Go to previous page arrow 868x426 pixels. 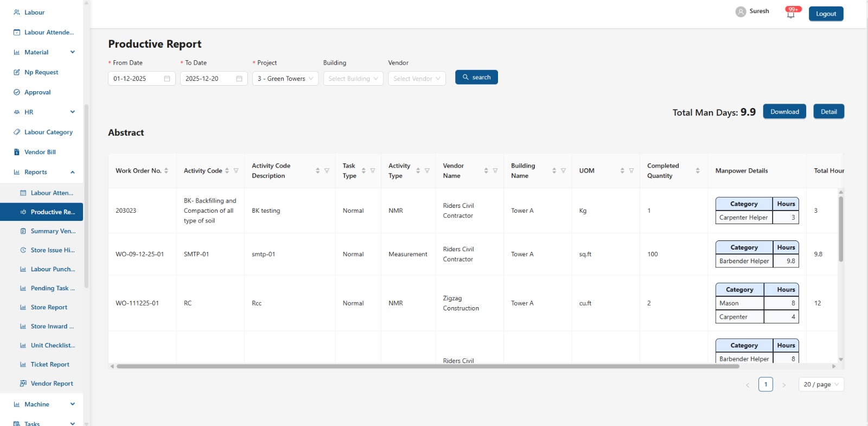click(748, 385)
